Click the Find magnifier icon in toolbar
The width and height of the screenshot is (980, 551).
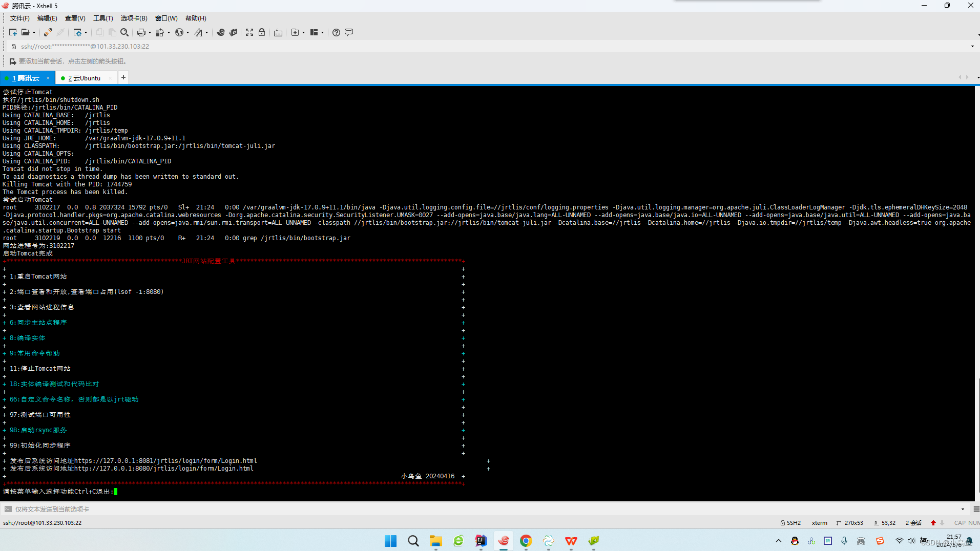coord(124,32)
